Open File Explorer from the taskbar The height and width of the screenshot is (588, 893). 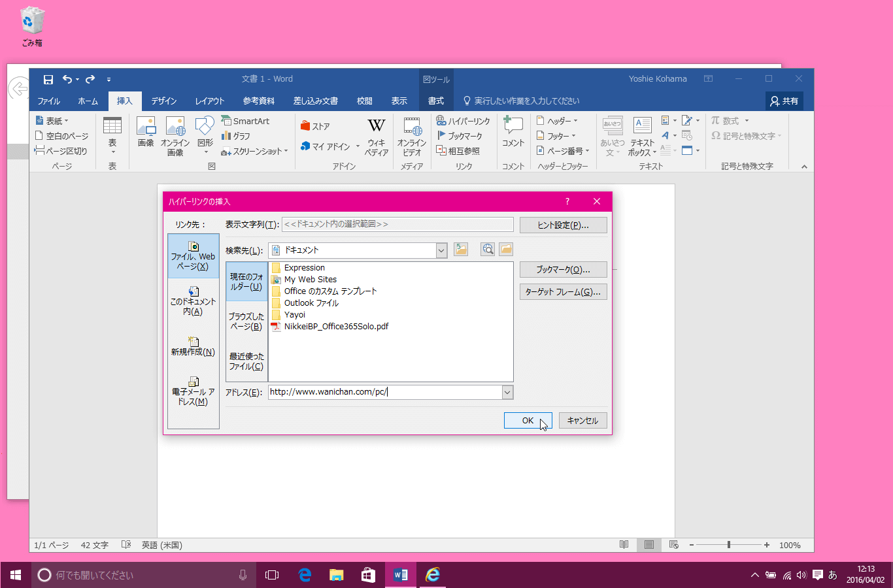(x=336, y=575)
